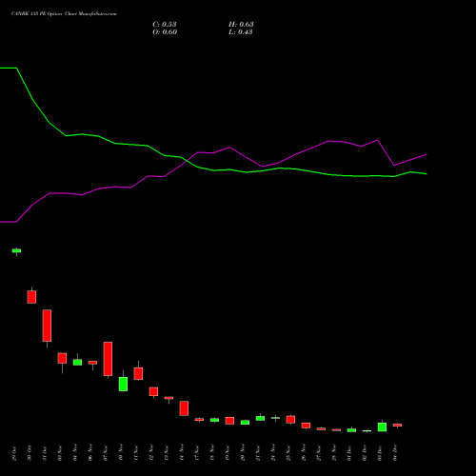The image size is (476, 476).
Task: Select the red candle for 25 Nov
Action: tap(290, 420)
